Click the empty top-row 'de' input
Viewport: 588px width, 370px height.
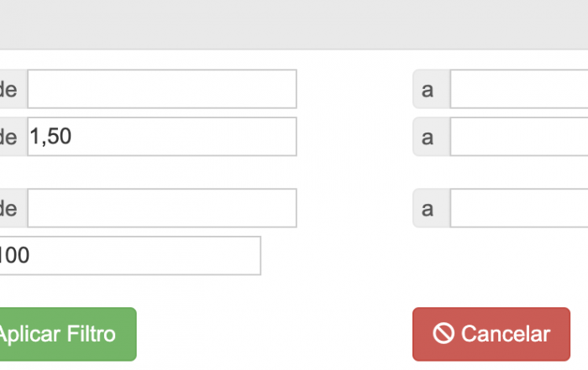click(162, 89)
